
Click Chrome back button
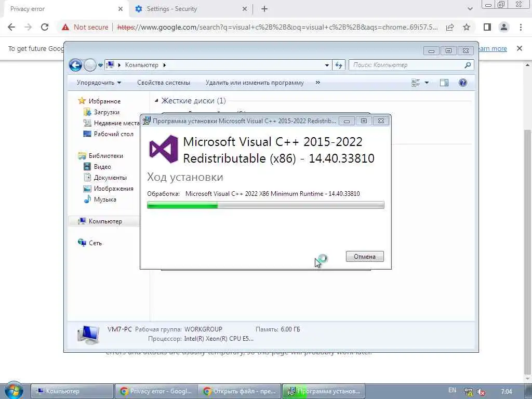coord(11,27)
